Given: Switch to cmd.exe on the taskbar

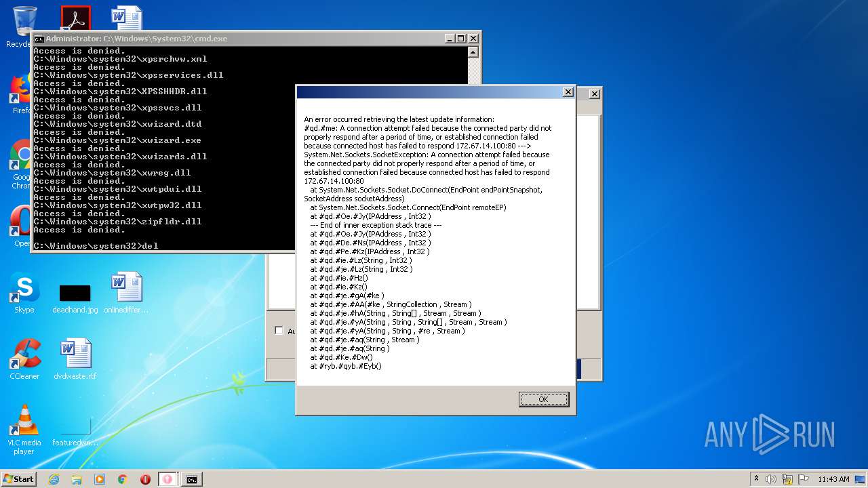Looking at the screenshot, I should click(192, 479).
